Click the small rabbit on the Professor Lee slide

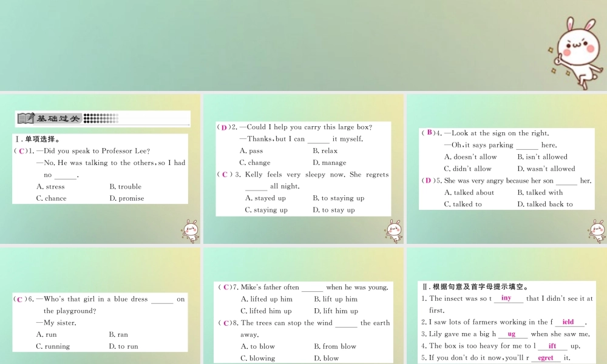(190, 231)
